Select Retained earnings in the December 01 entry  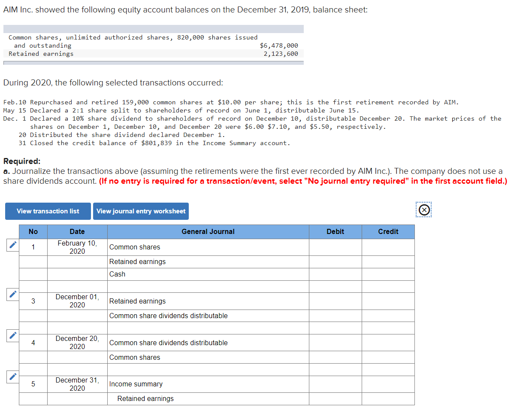208,301
